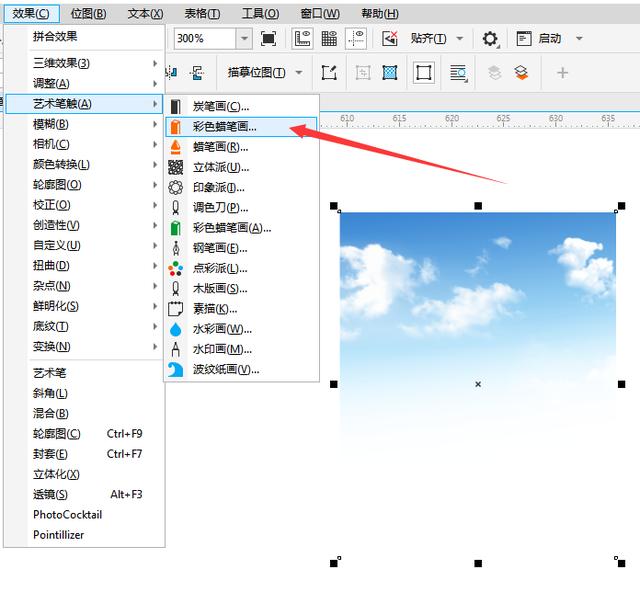
Task: Open the 效果(C) menu
Action: tap(31, 14)
